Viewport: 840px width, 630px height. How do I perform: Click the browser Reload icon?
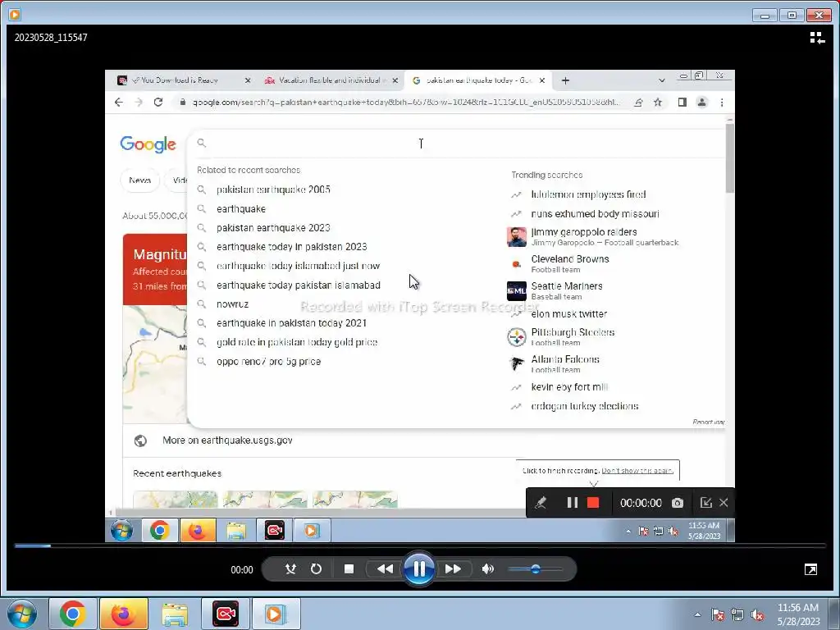158,103
